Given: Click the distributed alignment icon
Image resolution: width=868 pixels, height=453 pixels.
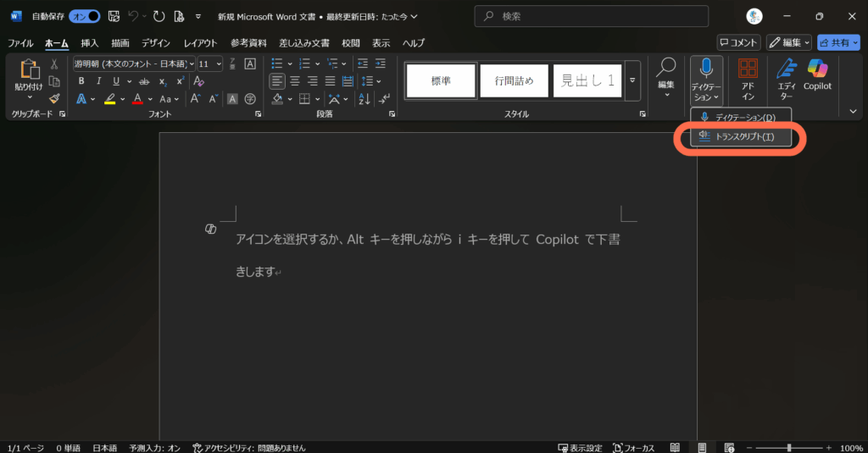Looking at the screenshot, I should pos(348,81).
